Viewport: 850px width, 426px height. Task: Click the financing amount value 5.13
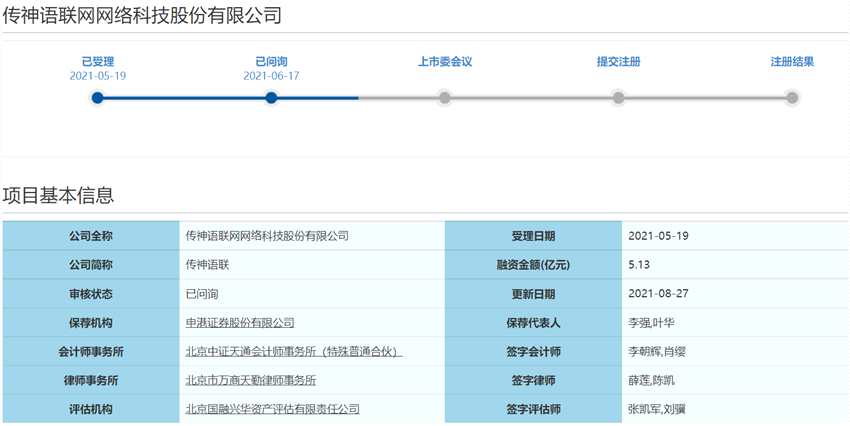click(x=639, y=265)
